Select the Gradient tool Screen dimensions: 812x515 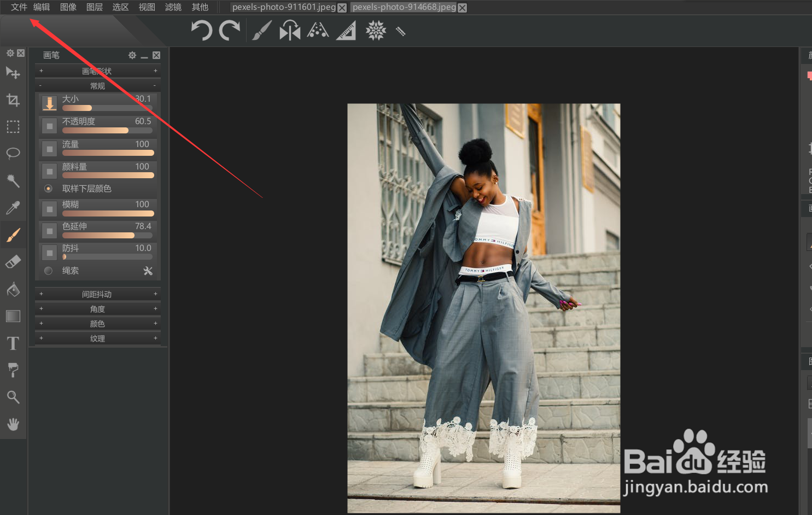[x=13, y=316]
